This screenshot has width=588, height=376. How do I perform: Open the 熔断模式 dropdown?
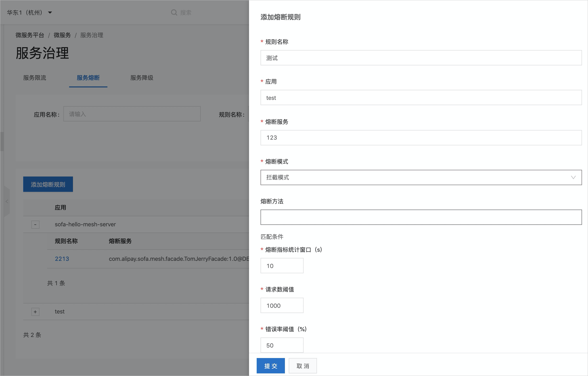(421, 177)
